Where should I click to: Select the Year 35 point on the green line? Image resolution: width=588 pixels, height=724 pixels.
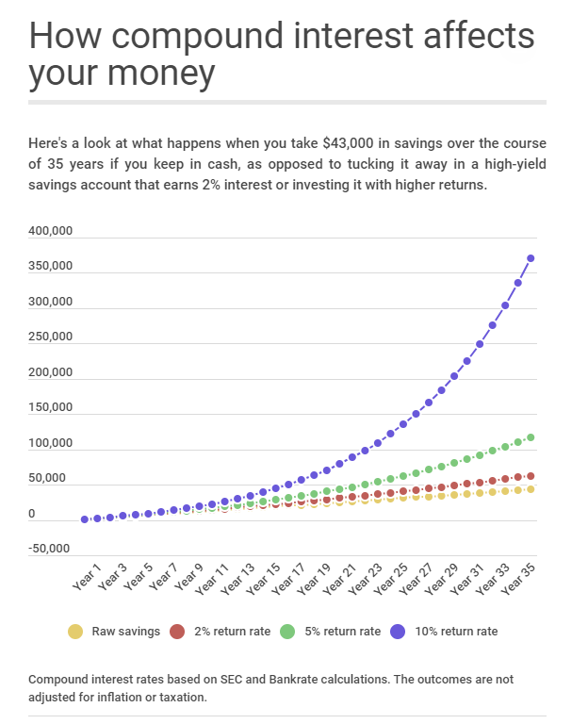[531, 437]
